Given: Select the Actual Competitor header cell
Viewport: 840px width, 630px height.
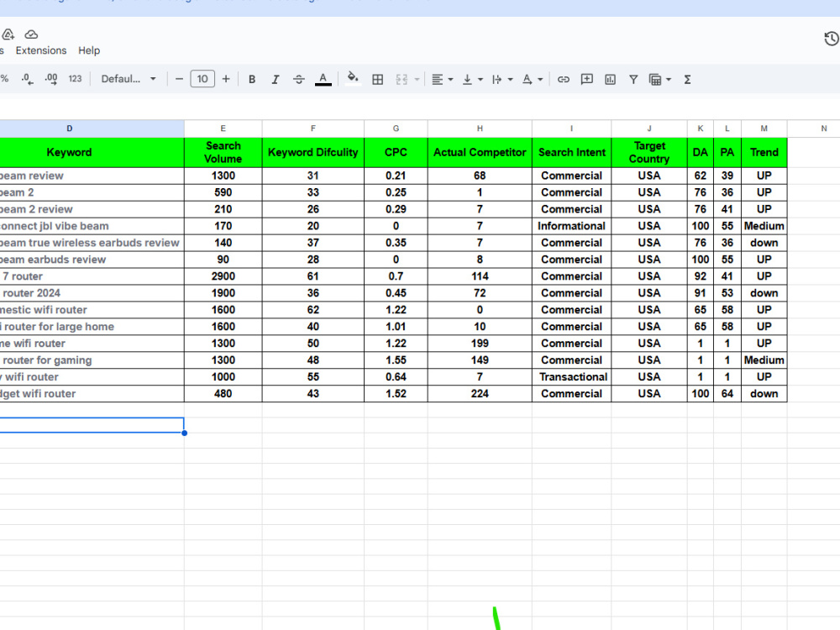Looking at the screenshot, I should click(x=480, y=152).
